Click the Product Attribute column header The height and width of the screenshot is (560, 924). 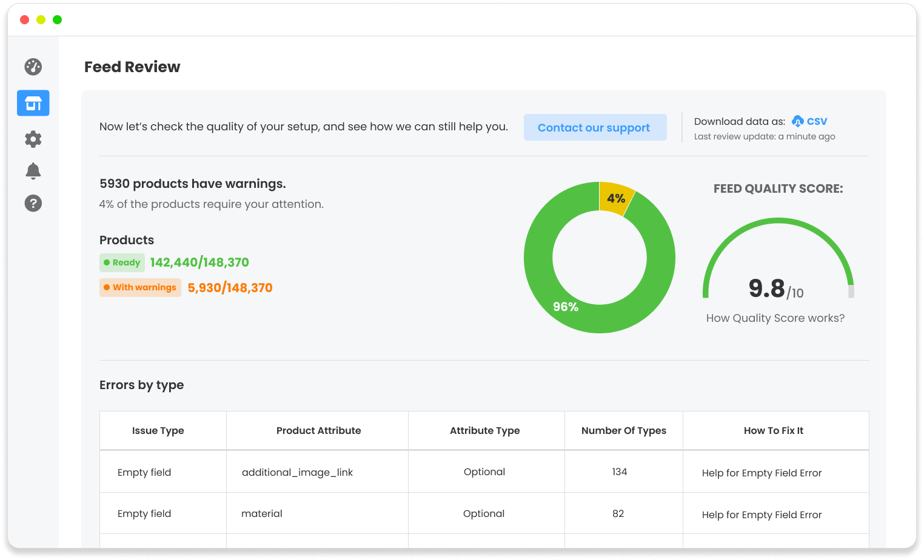[x=318, y=431]
